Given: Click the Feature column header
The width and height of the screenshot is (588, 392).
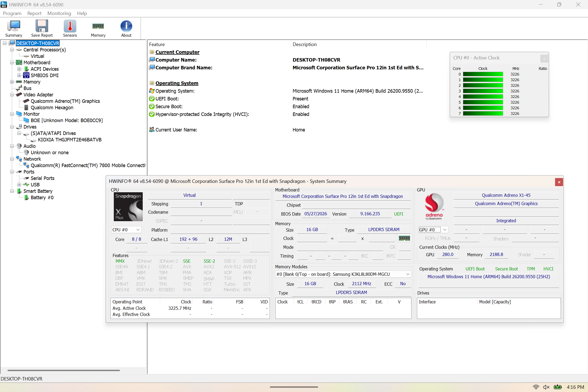Looking at the screenshot, I should pos(219,44).
